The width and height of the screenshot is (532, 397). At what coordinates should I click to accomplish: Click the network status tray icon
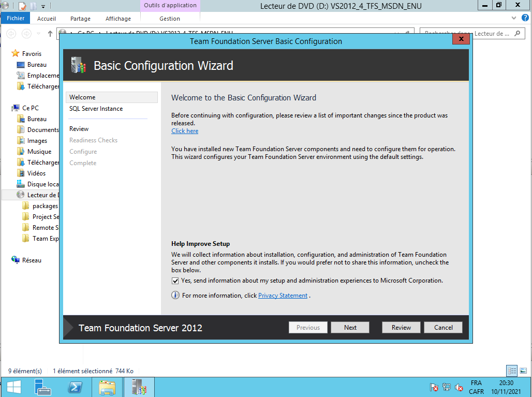(x=446, y=387)
